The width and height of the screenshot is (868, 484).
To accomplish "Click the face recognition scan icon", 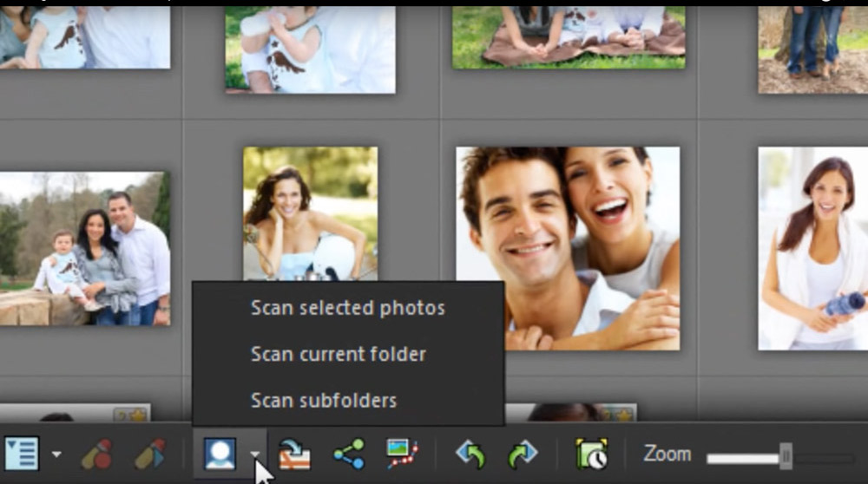I will coord(220,455).
